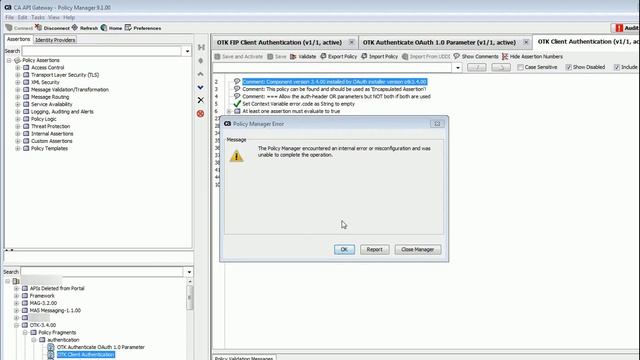Click Export Policy icon
The width and height of the screenshot is (640, 360).
coord(323,56)
